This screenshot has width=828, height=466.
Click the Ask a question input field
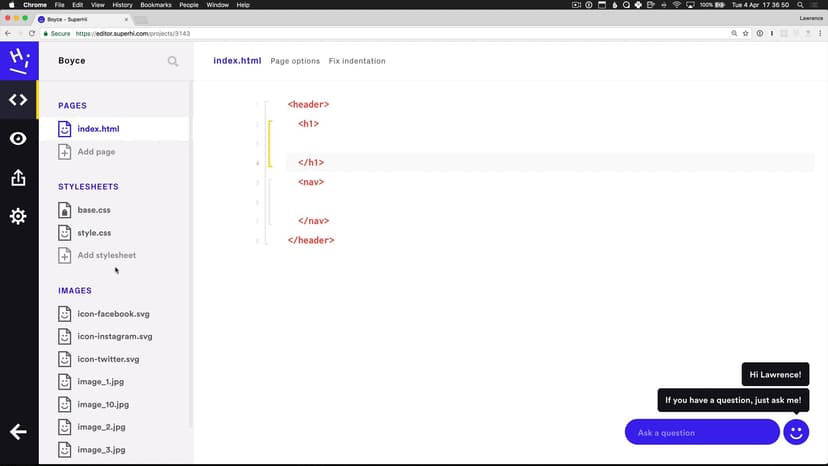701,432
